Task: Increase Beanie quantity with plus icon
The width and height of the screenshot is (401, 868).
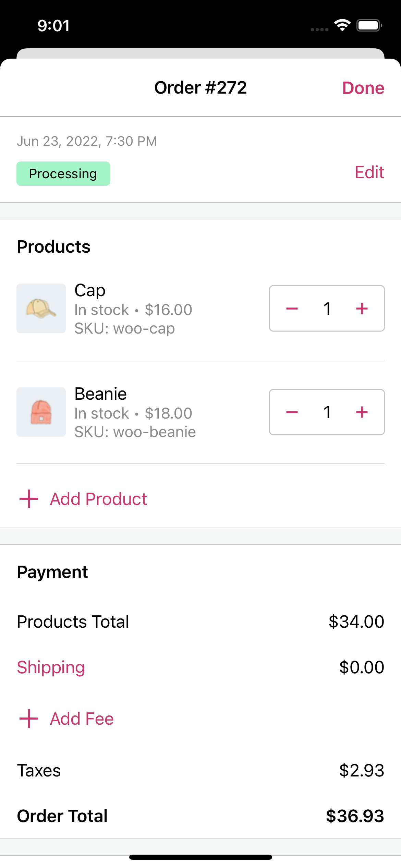Action: (362, 412)
